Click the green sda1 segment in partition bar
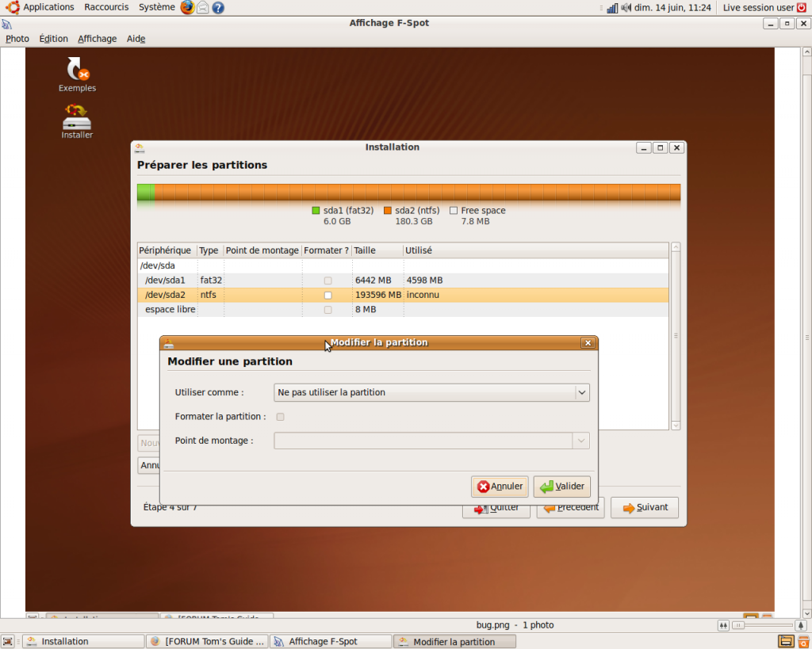This screenshot has height=649, width=812. 146,192
